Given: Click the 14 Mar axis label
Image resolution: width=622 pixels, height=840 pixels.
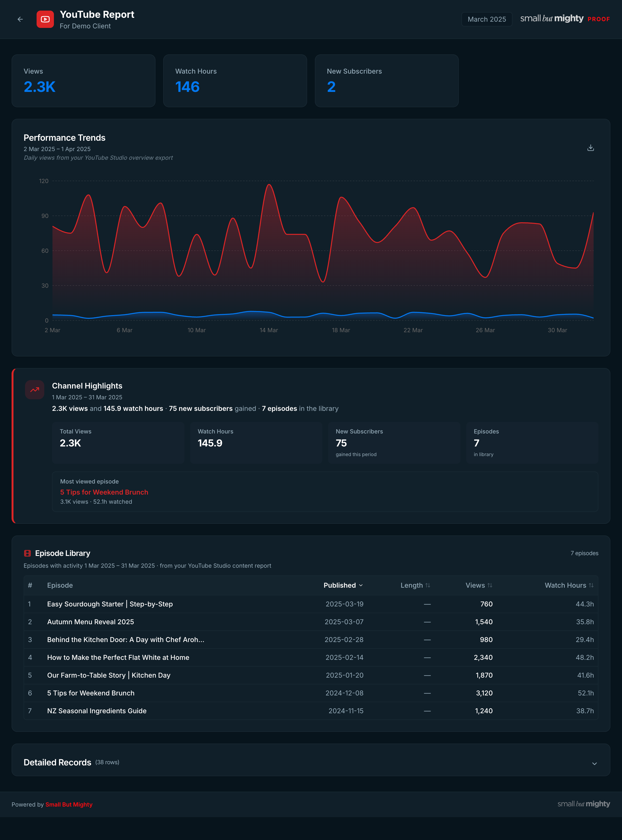Looking at the screenshot, I should pyautogui.click(x=269, y=330).
